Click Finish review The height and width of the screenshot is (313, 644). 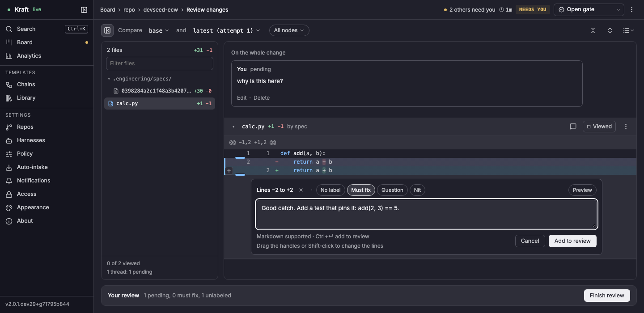pos(607,296)
